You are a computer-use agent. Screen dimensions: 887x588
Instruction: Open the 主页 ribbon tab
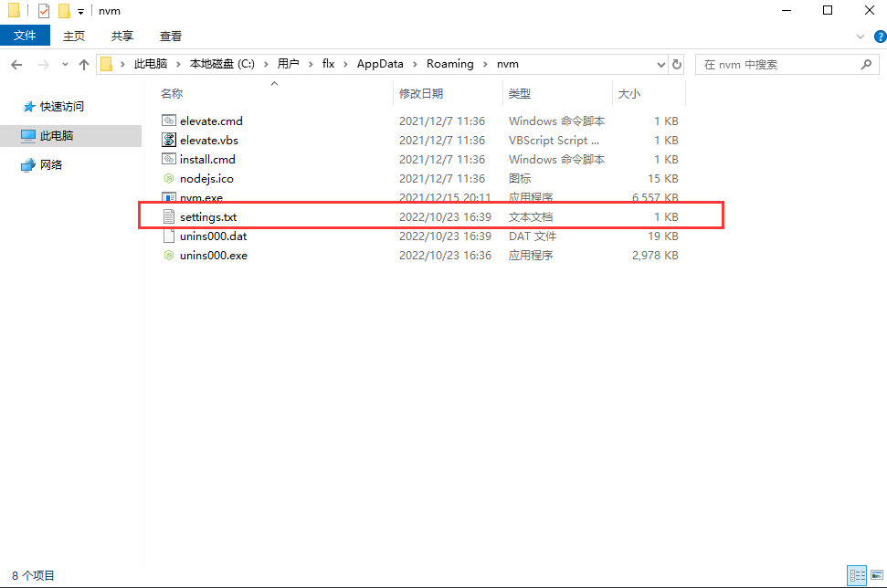coord(74,37)
